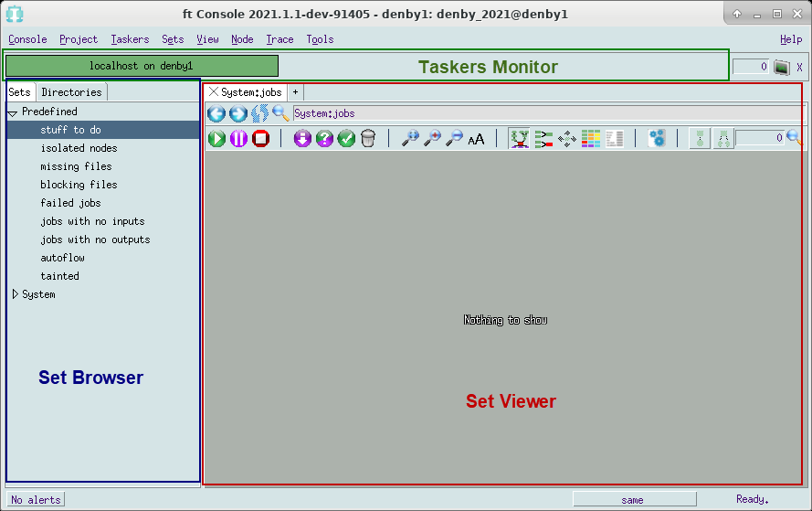Screen dimensions: 812x511
Task: Click the red Stop button
Action: [x=260, y=138]
